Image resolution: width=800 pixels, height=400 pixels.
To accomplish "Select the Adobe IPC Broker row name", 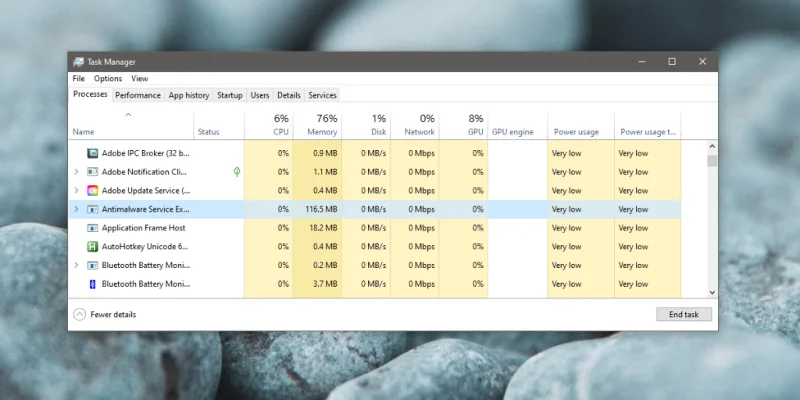I will 145,153.
